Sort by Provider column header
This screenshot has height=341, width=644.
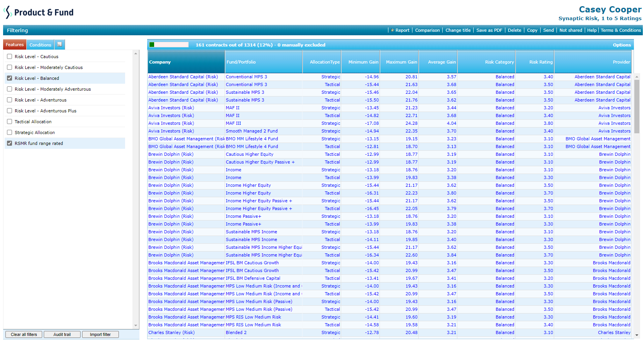tap(593, 62)
